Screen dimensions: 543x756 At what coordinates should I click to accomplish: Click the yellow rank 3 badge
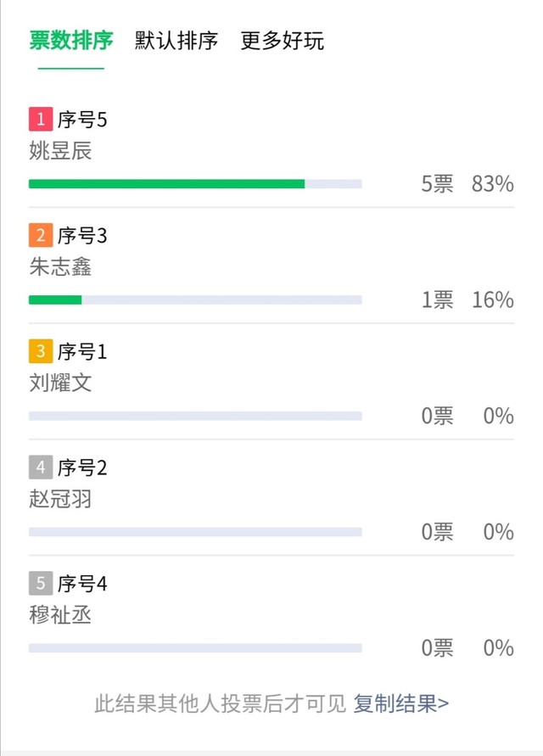pyautogui.click(x=41, y=351)
